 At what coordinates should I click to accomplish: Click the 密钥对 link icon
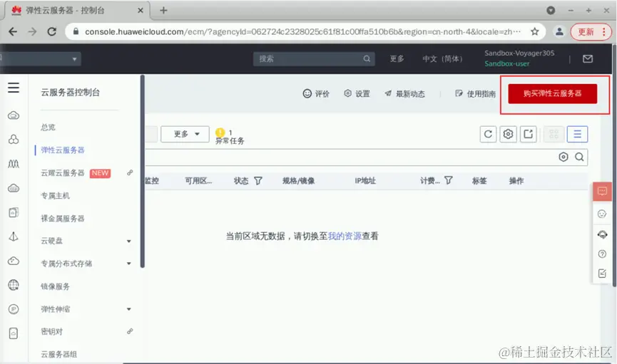coord(130,331)
